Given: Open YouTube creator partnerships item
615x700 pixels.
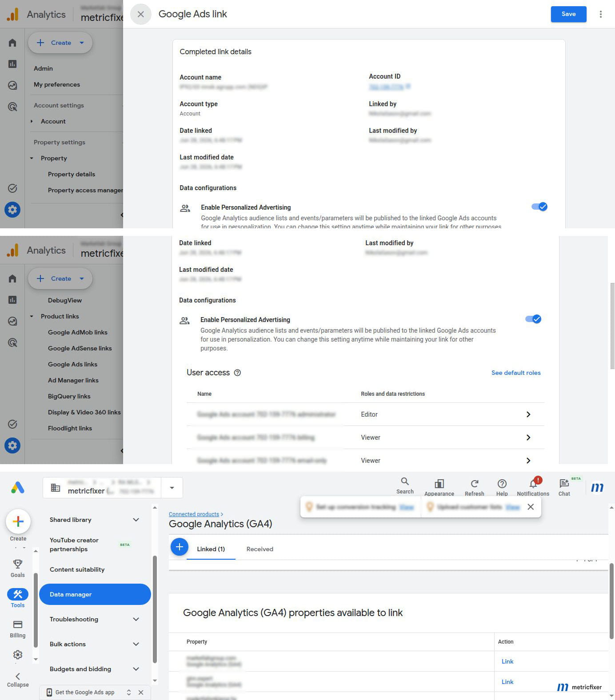Looking at the screenshot, I should pos(74,545).
